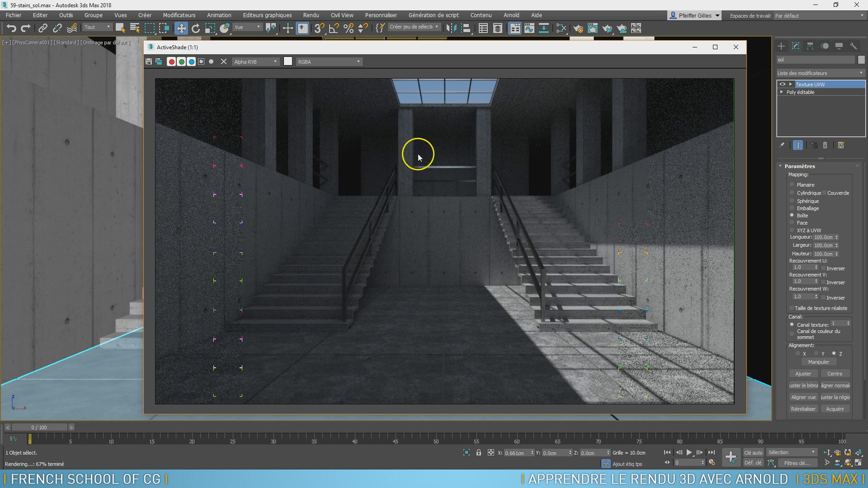Viewport: 868px width, 488px height.
Task: Save the ActiveShade rendered image
Action: tap(148, 61)
